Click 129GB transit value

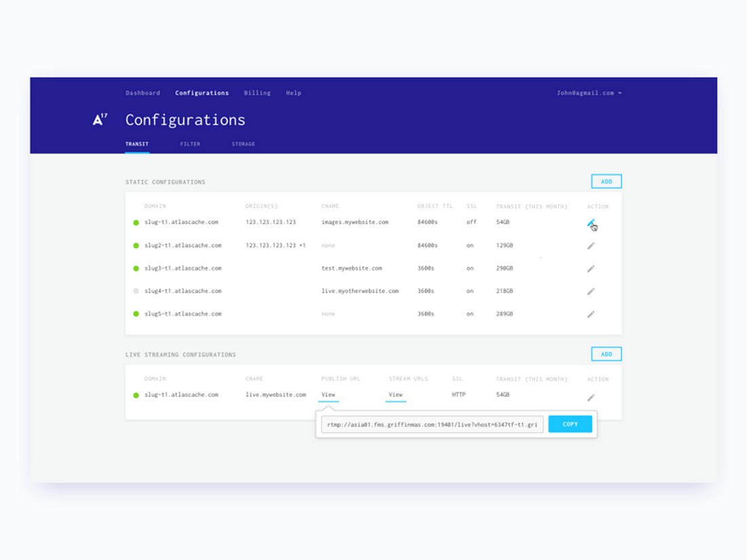[505, 245]
